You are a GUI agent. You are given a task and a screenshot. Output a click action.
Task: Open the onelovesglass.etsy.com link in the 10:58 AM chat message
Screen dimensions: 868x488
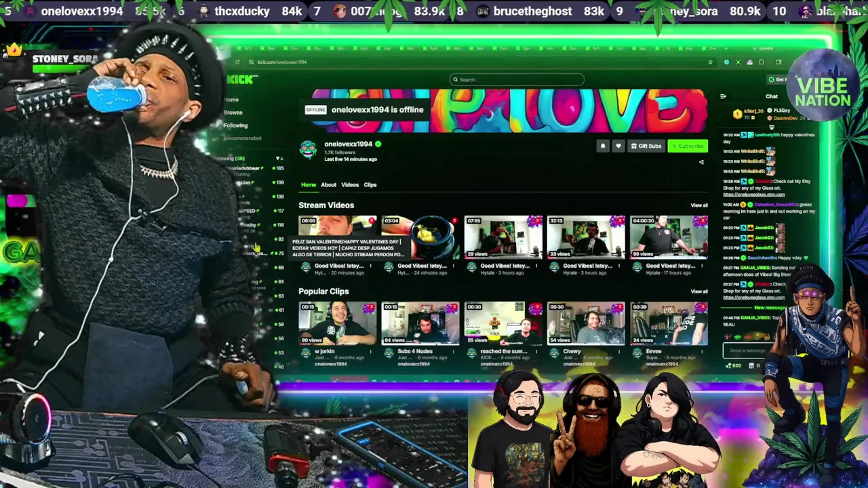[753, 195]
